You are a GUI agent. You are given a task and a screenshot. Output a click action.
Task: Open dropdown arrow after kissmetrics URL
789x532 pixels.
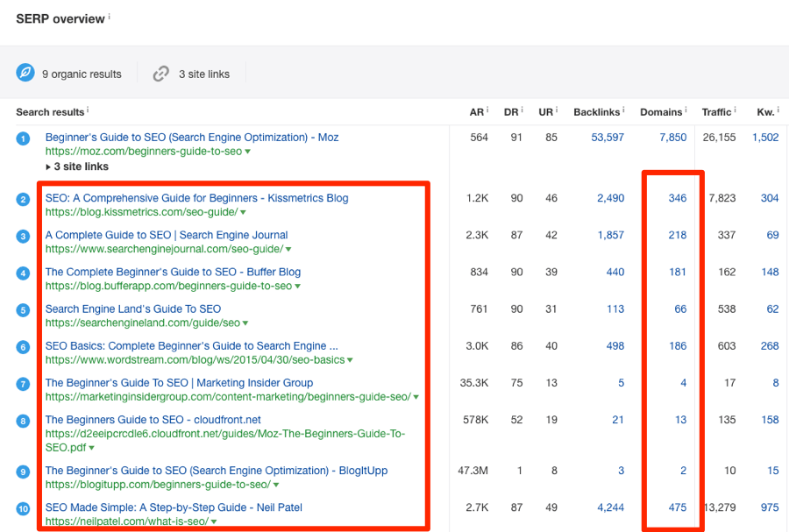[243, 213]
